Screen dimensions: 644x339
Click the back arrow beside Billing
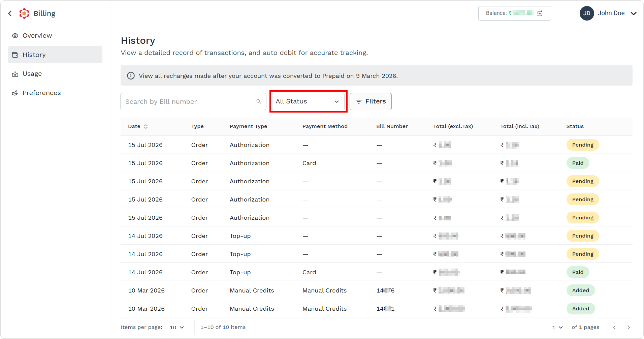(10, 13)
